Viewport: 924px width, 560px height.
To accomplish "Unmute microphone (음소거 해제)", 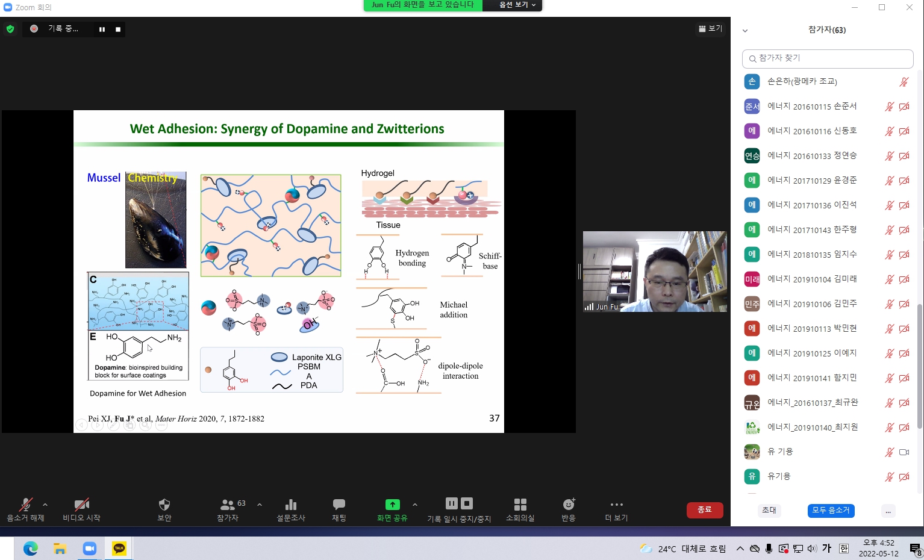I will pos(25,505).
